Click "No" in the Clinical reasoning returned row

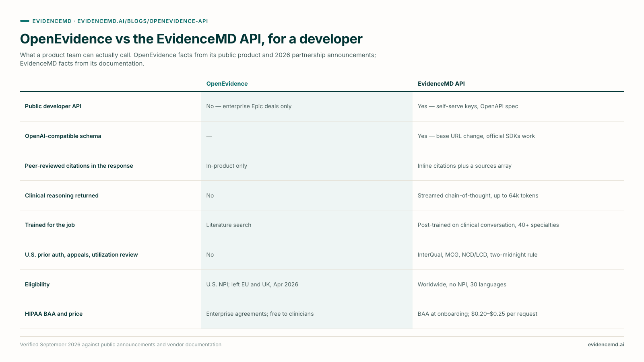[210, 195]
